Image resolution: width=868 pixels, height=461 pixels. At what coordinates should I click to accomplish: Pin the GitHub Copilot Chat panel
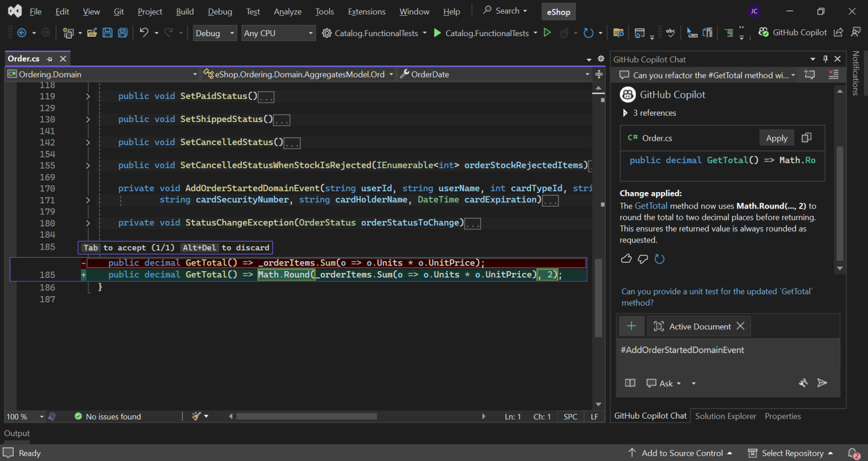[825, 59]
